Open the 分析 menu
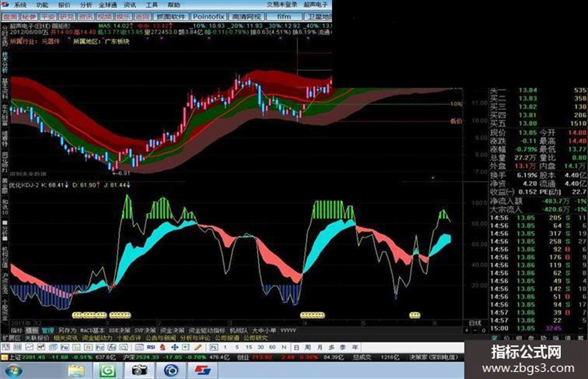This screenshot has width=588, height=379. pyautogui.click(x=86, y=5)
